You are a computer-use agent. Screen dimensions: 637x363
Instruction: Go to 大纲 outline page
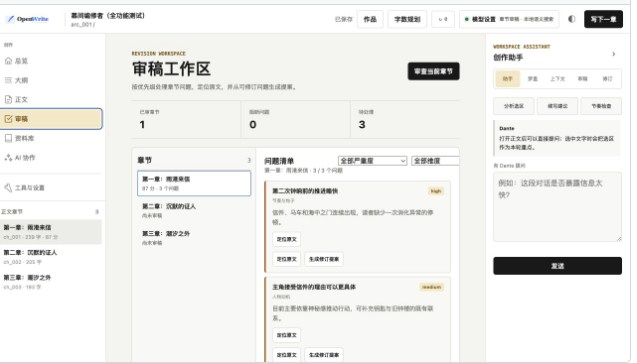51,80
